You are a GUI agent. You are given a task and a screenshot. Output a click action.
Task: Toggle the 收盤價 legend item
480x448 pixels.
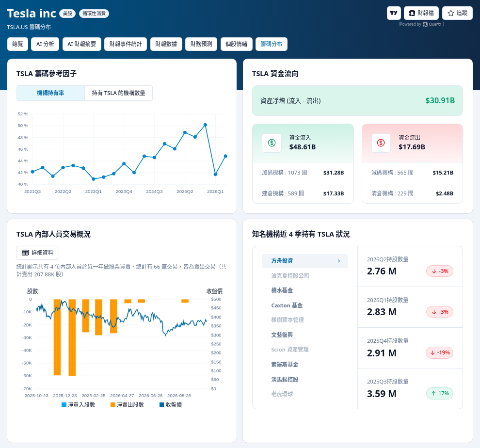171,405
